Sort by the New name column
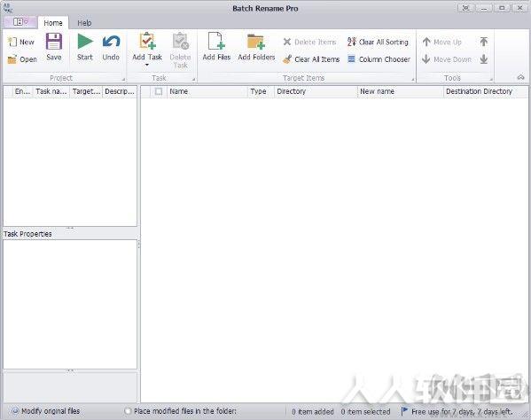 coord(401,91)
